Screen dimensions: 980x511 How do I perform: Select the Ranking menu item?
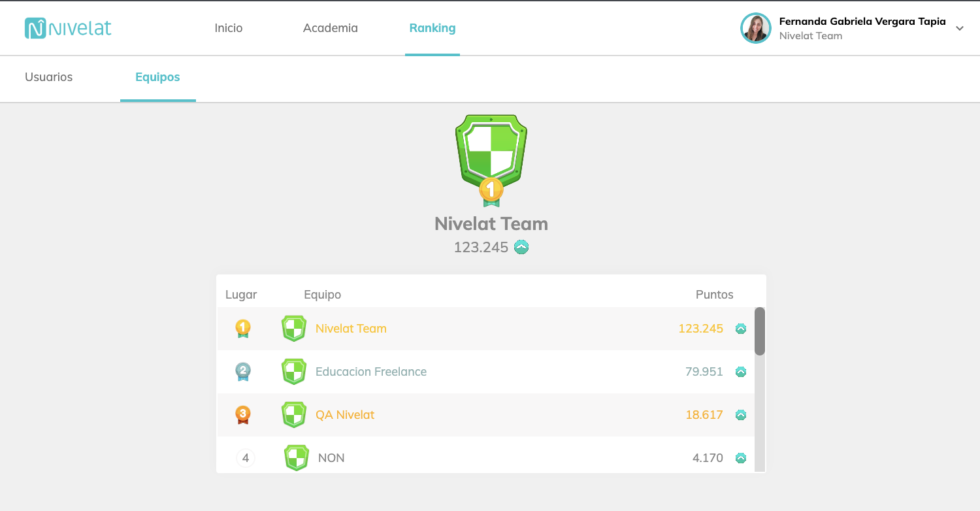433,28
